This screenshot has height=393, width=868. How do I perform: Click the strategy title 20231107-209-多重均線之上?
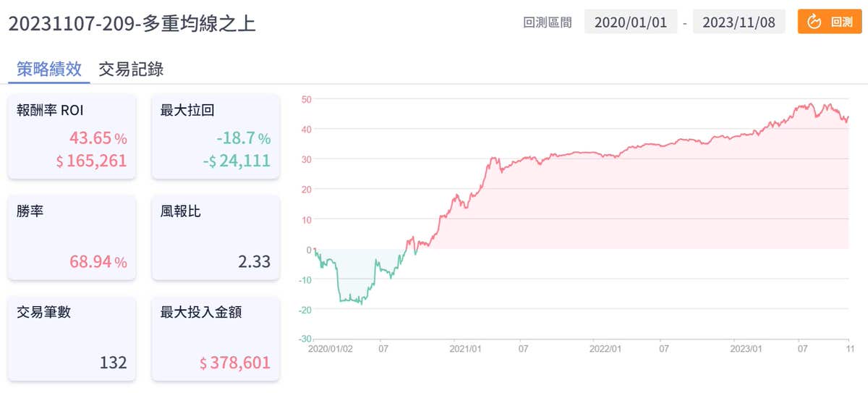[132, 23]
